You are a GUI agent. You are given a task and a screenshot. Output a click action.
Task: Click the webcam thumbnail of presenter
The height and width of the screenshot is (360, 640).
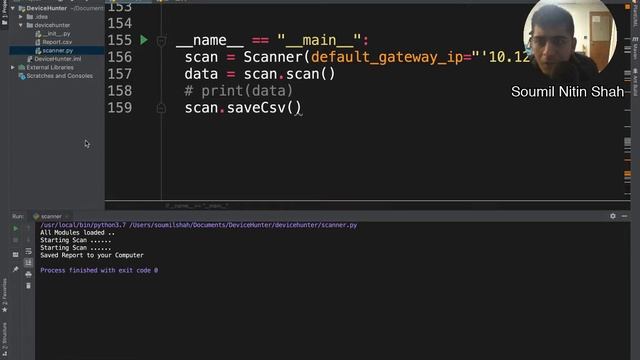coord(570,39)
